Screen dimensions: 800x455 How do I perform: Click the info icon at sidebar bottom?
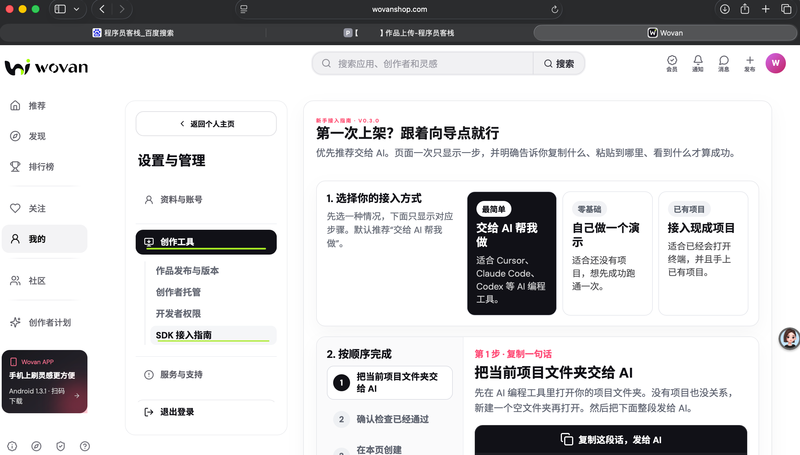12,446
